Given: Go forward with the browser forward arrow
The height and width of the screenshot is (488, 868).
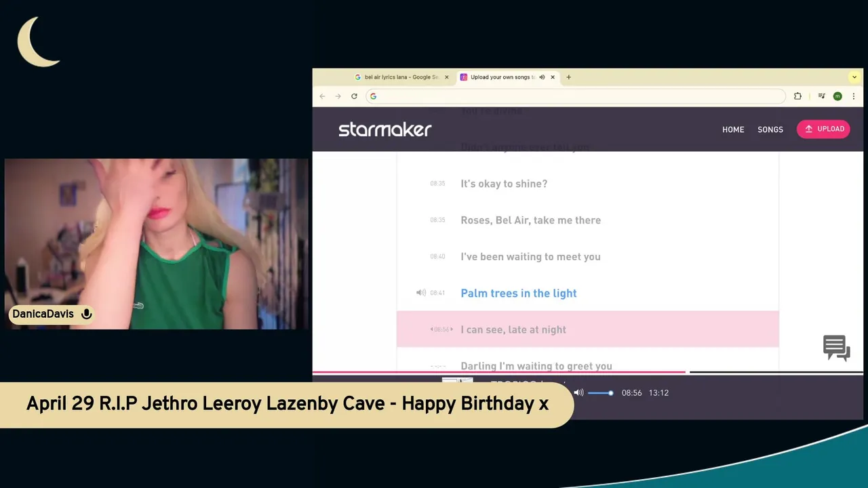Looking at the screenshot, I should coord(338,96).
